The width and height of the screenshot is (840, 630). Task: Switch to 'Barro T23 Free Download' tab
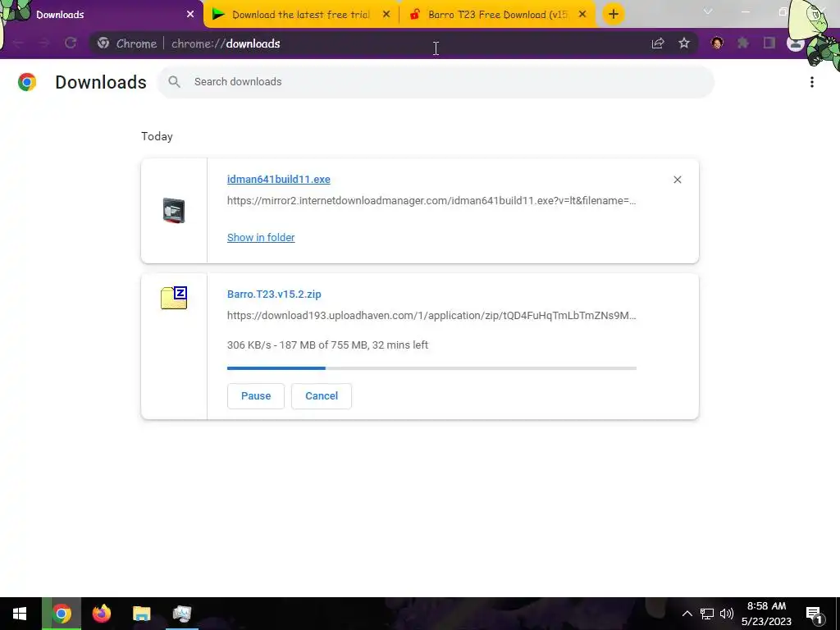(x=497, y=15)
